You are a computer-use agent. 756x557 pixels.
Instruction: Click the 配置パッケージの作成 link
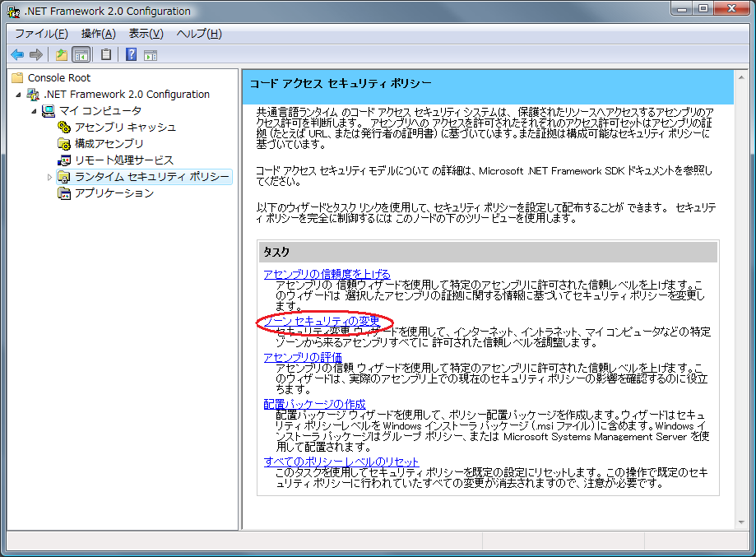[314, 404]
